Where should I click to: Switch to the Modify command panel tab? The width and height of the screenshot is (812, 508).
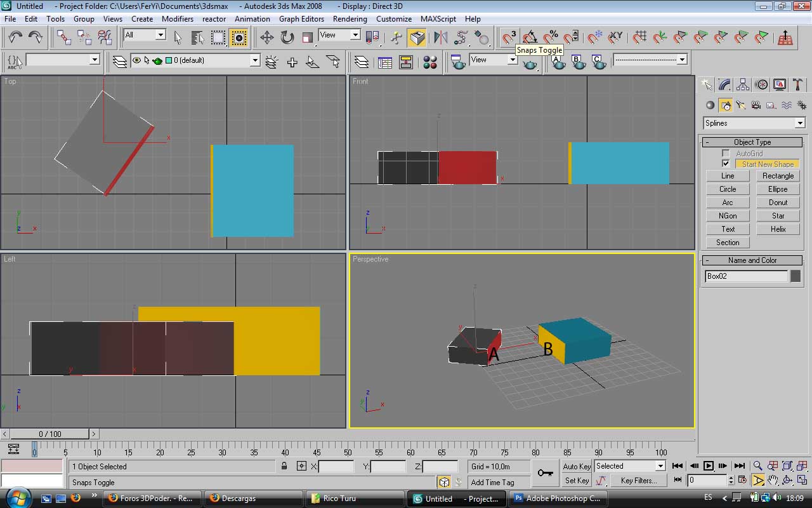[x=724, y=85]
